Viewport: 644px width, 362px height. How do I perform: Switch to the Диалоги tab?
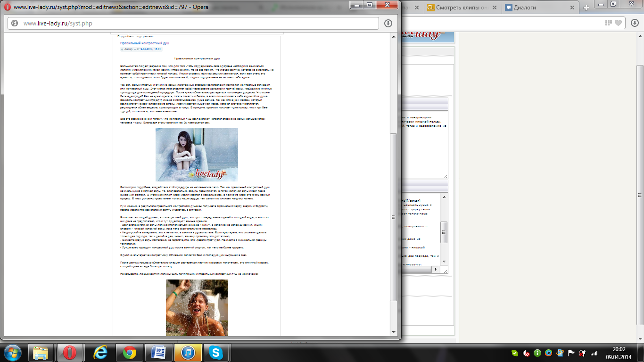[540, 8]
